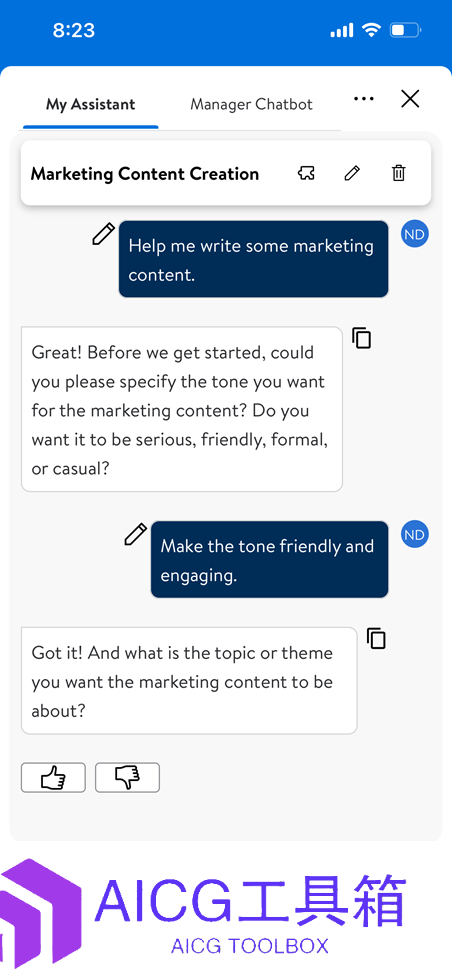Tap the ND avatar beside the second message
Image resolution: width=452 pixels, height=979 pixels.
[x=415, y=534]
